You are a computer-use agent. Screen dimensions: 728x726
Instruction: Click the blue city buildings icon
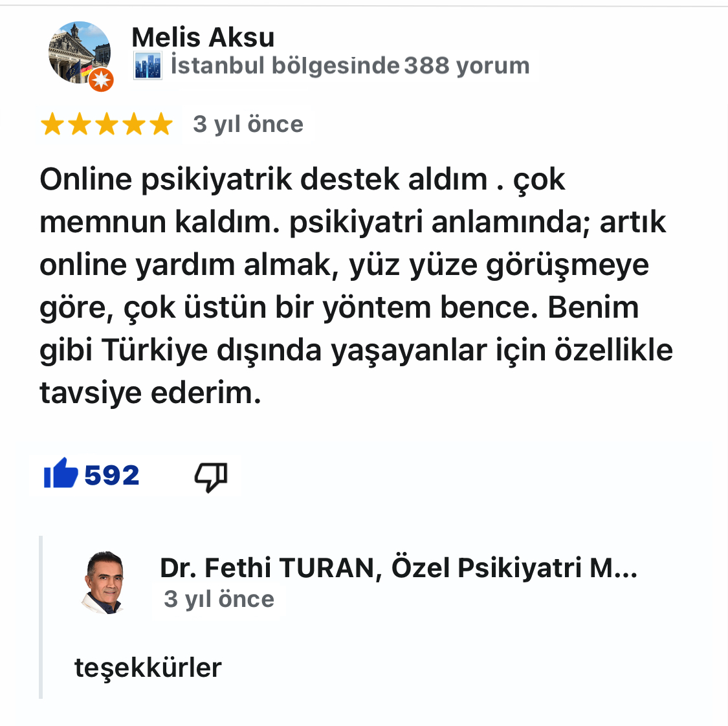tap(148, 66)
